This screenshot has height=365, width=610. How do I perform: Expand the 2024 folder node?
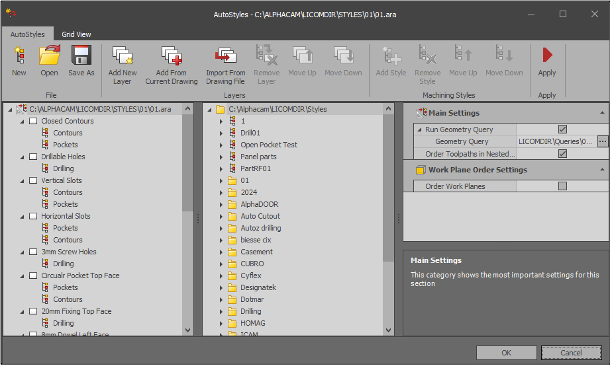pos(221,193)
